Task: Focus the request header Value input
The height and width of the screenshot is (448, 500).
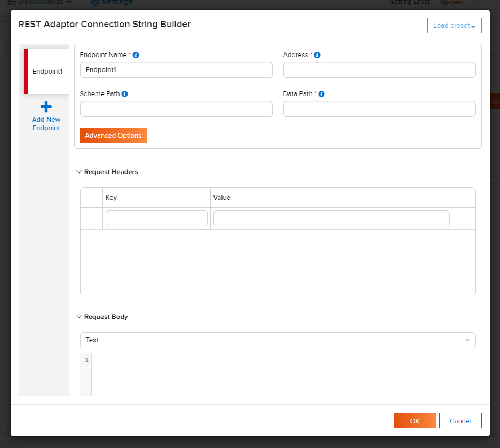Action: pos(331,218)
